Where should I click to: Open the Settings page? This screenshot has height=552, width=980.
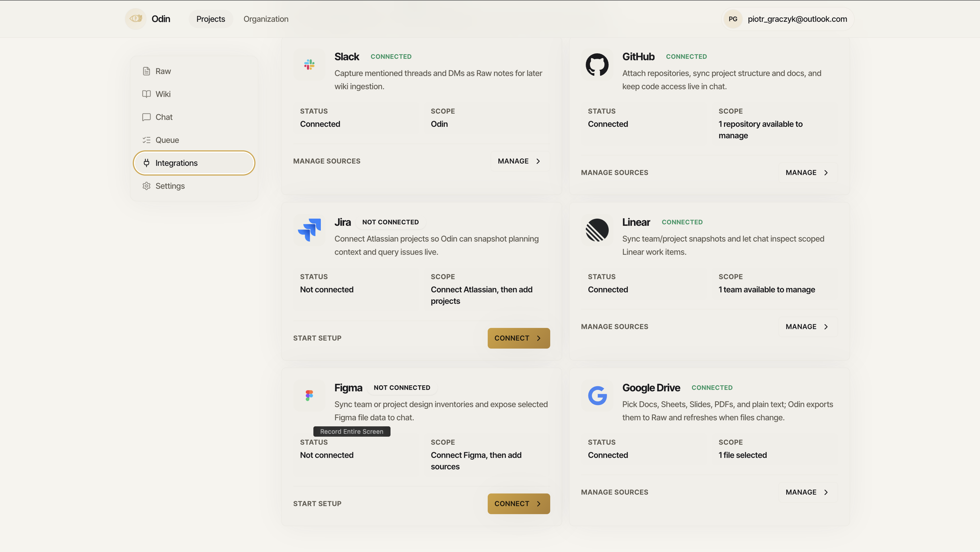[194, 186]
